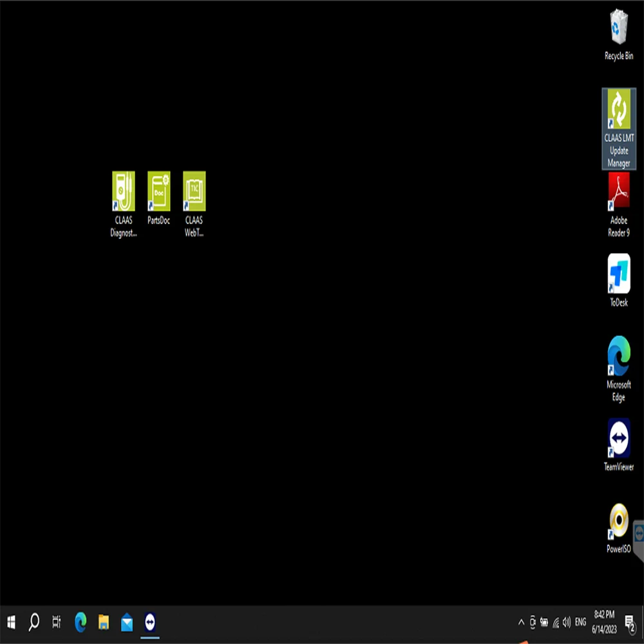The height and width of the screenshot is (644, 644).
Task: Select the ToDesk desktop shortcut
Action: click(x=618, y=281)
